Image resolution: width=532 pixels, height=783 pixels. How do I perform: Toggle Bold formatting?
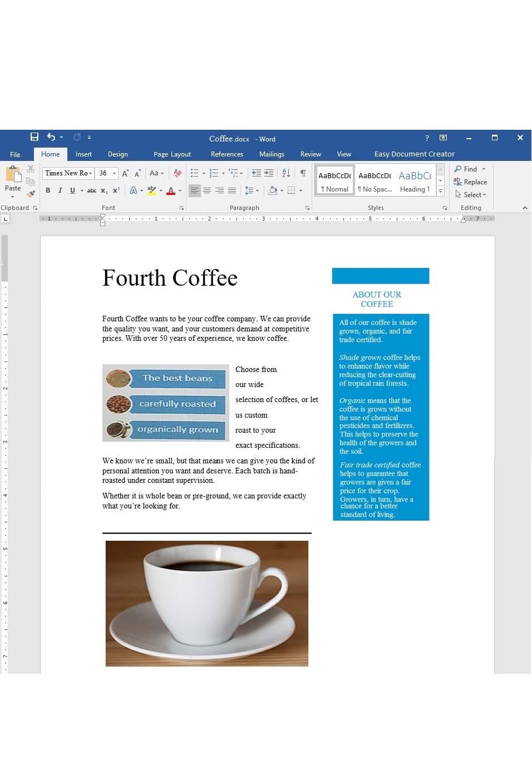48,190
